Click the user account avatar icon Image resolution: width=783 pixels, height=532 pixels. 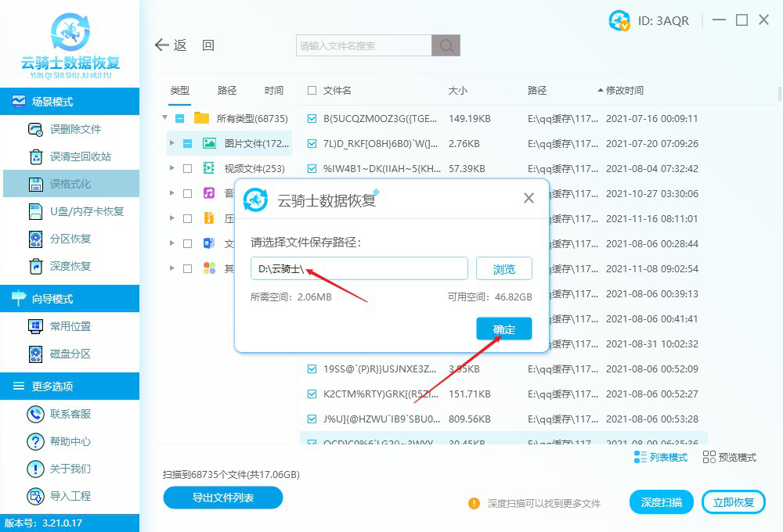pos(619,20)
